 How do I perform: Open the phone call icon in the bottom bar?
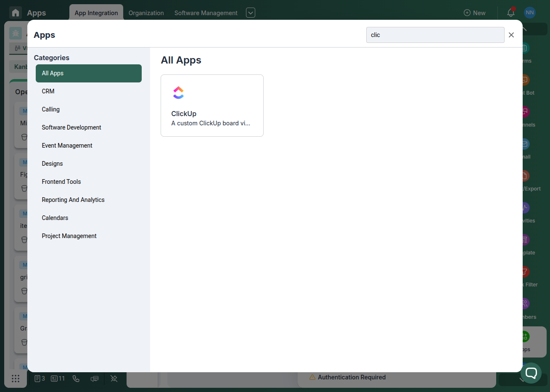76,379
